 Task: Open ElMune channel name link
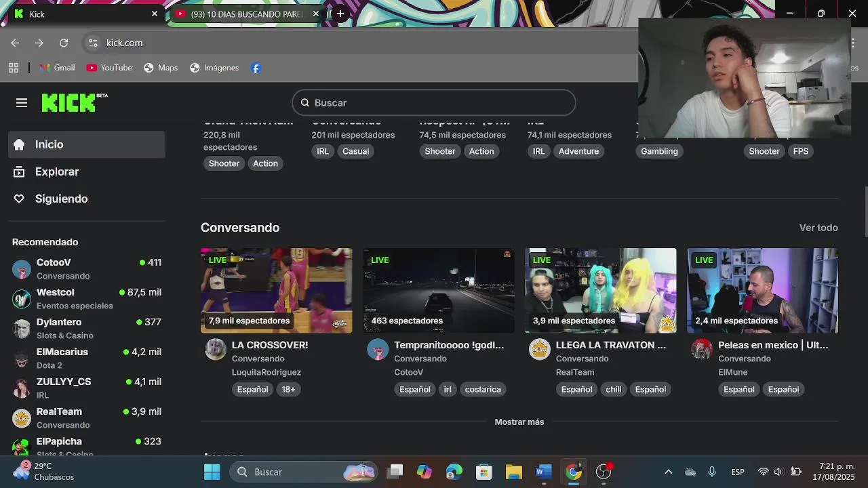(x=733, y=372)
